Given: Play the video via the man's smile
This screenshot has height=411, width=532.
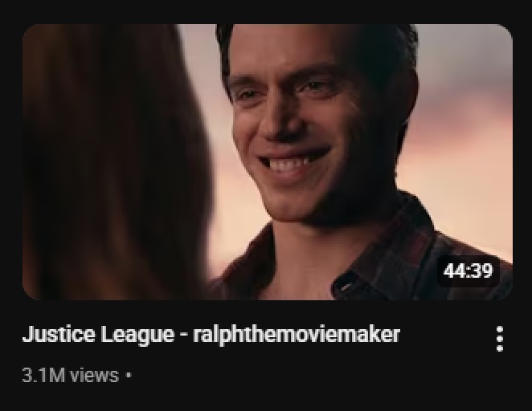Looking at the screenshot, I should pyautogui.click(x=293, y=162).
